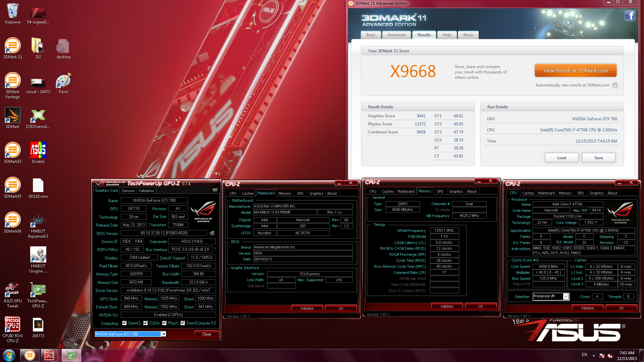Launch ASUS GPU Tweak
Viewport: 644px width, 362px height.
12,295
